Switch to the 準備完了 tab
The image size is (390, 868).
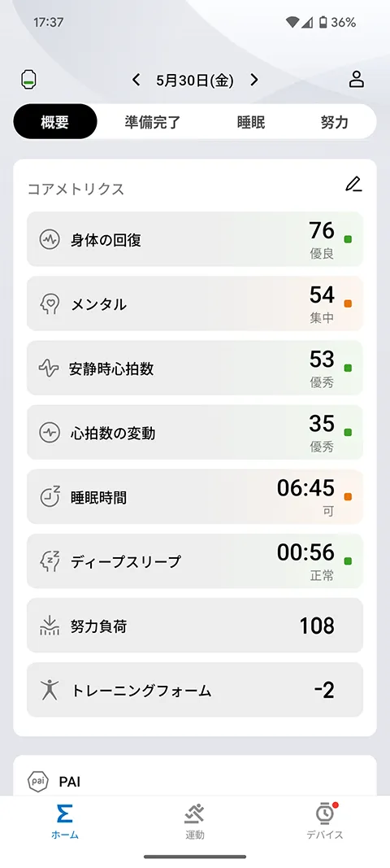153,122
